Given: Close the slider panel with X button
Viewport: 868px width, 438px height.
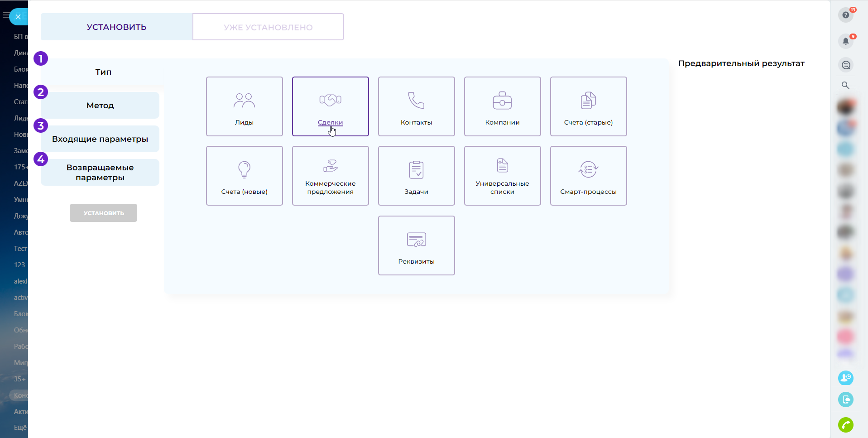Looking at the screenshot, I should click(x=18, y=17).
